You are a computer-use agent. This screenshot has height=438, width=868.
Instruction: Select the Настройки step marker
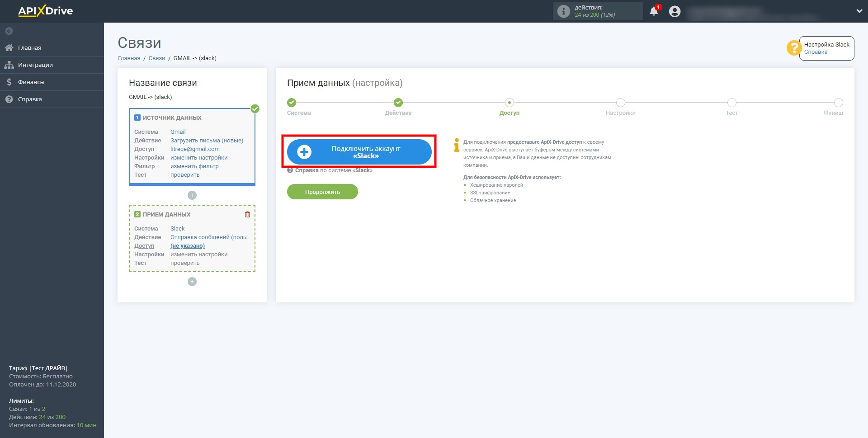coord(621,103)
